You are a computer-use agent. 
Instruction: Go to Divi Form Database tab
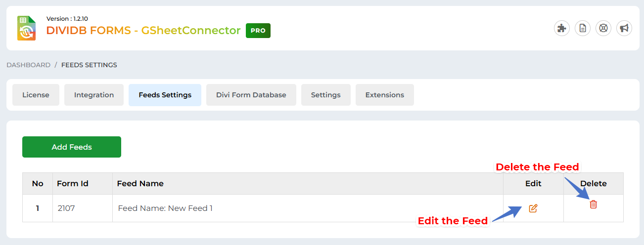tap(251, 95)
